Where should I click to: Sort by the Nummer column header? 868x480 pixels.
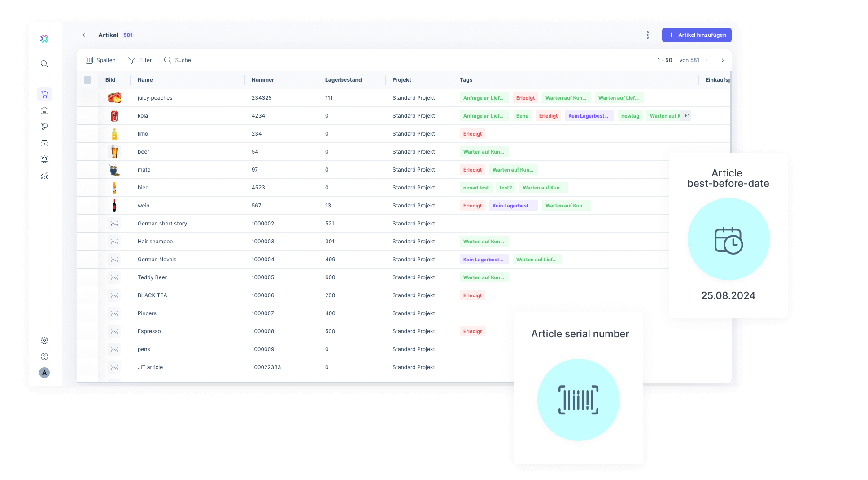pos(263,80)
